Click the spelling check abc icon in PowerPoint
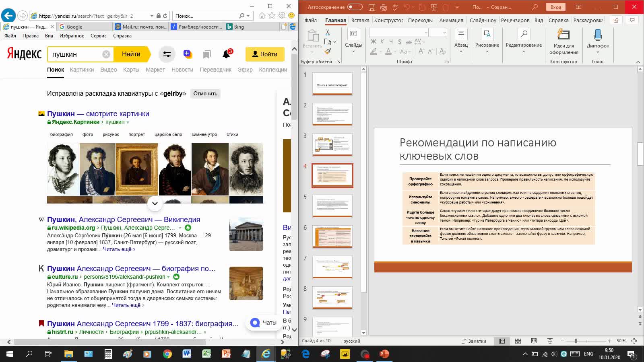The height and width of the screenshot is (362, 644). click(395, 7)
